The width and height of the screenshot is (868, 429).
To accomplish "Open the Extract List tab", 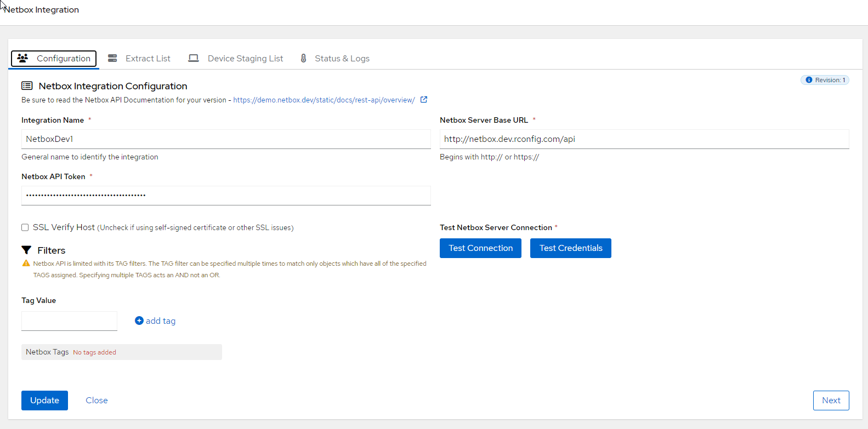I will (139, 59).
